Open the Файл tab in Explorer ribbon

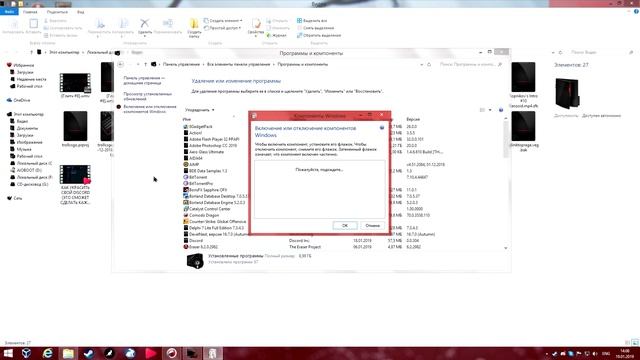pyautogui.click(x=9, y=12)
